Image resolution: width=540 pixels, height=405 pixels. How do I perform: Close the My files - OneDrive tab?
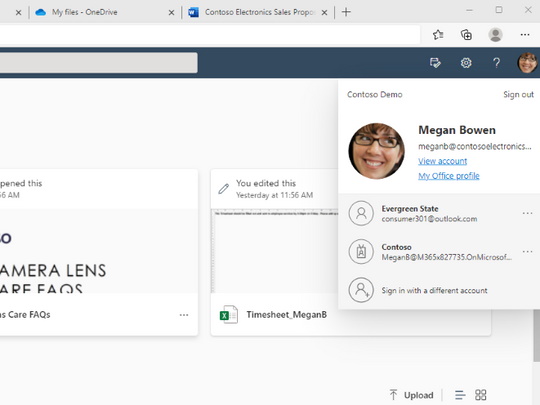point(171,13)
